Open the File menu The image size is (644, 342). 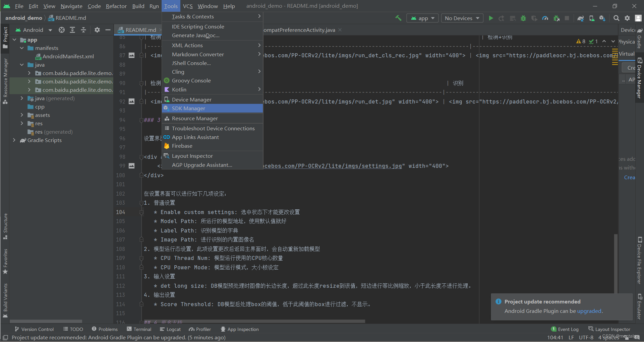[19, 6]
